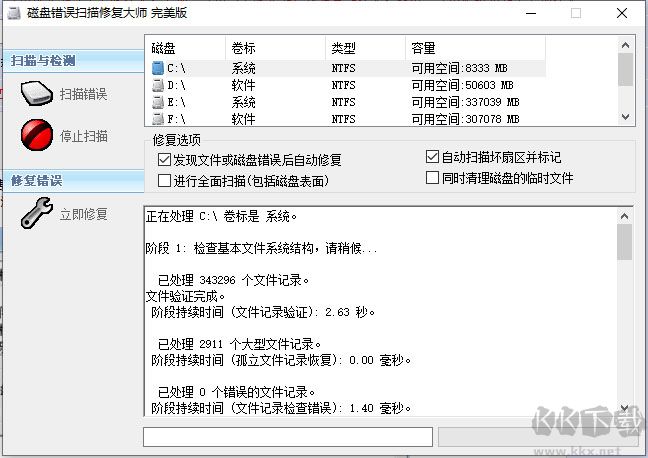Screen dimensions: 648x458
Task: Click 软件 label in D:\ row
Action: 243,85
